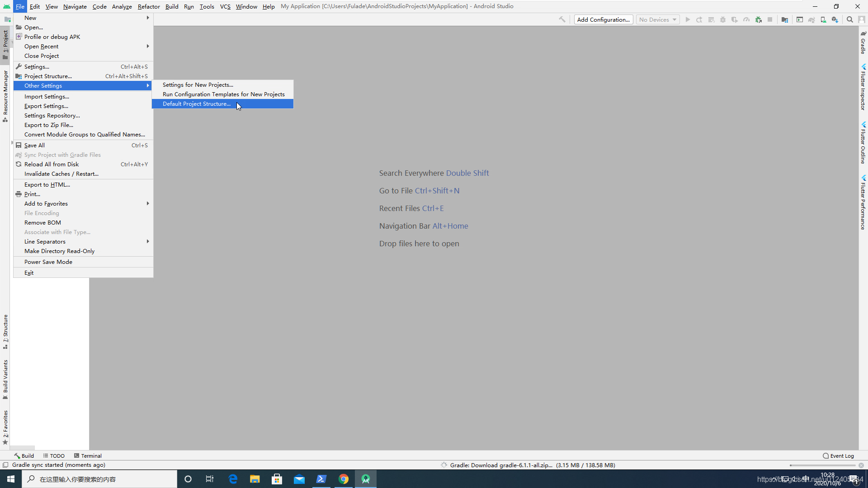Click Invalidate Caches Restart option
This screenshot has height=488, width=868.
[x=61, y=174]
